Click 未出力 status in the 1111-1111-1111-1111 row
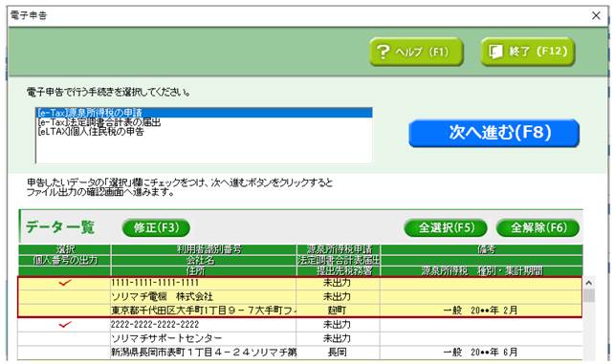 point(338,283)
